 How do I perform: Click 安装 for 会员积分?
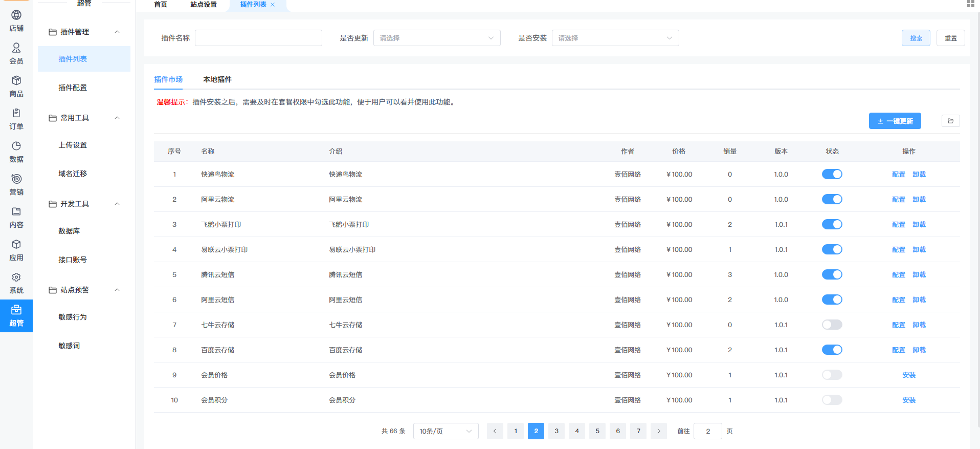(x=909, y=400)
